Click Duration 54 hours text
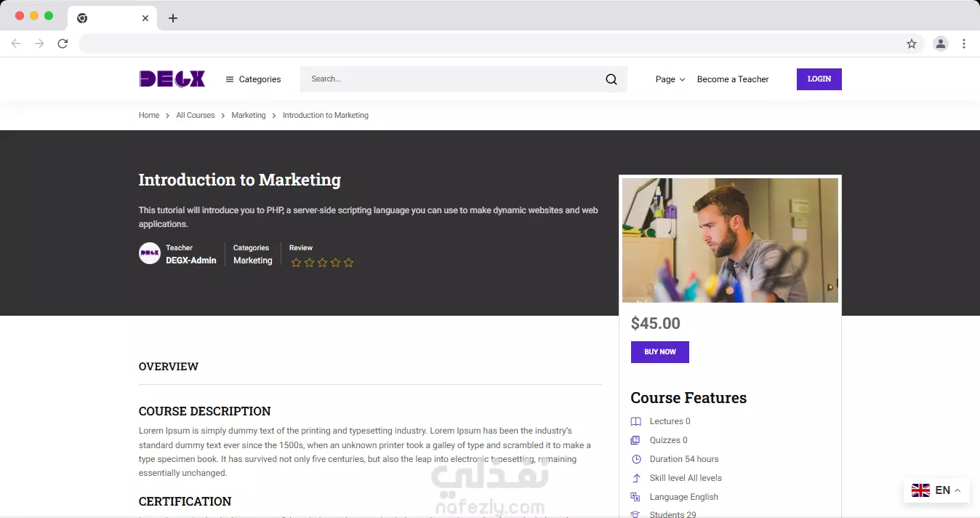 [684, 459]
